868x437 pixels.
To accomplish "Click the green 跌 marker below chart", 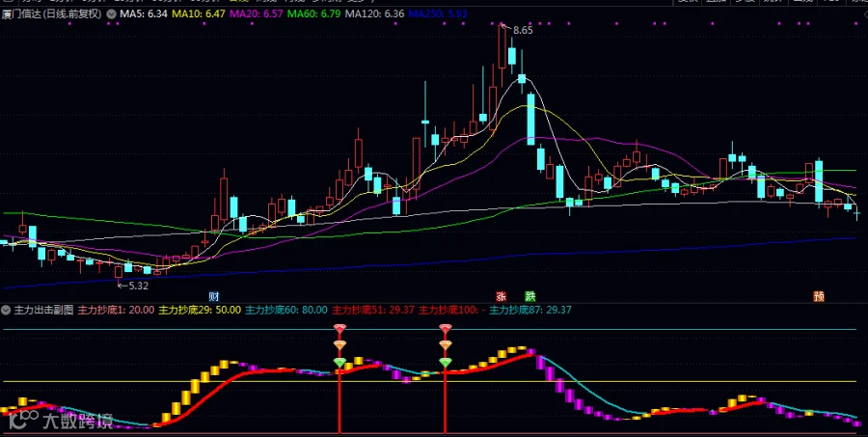I will [529, 296].
